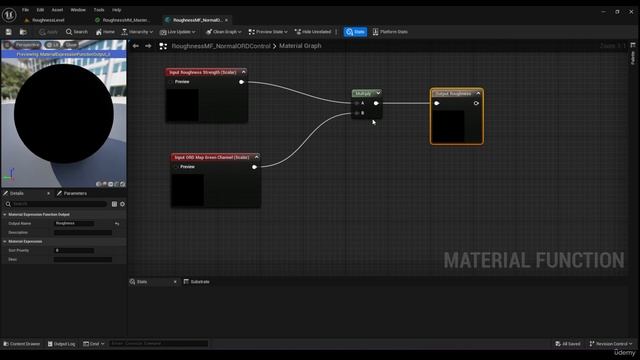Click the Sort Priority field
Viewport: 640px width, 360px height.
tap(74, 251)
